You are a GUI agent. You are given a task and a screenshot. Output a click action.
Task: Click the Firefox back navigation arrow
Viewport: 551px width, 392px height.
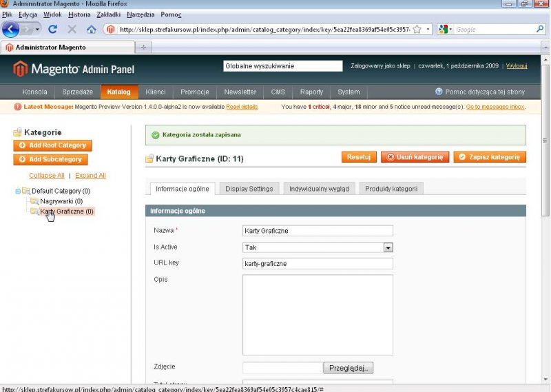tap(11, 30)
